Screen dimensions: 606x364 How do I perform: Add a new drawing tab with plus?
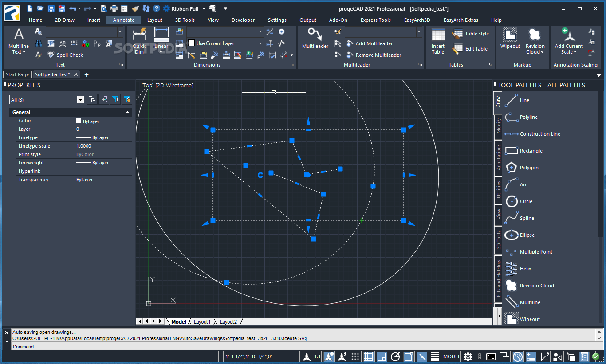coord(87,75)
